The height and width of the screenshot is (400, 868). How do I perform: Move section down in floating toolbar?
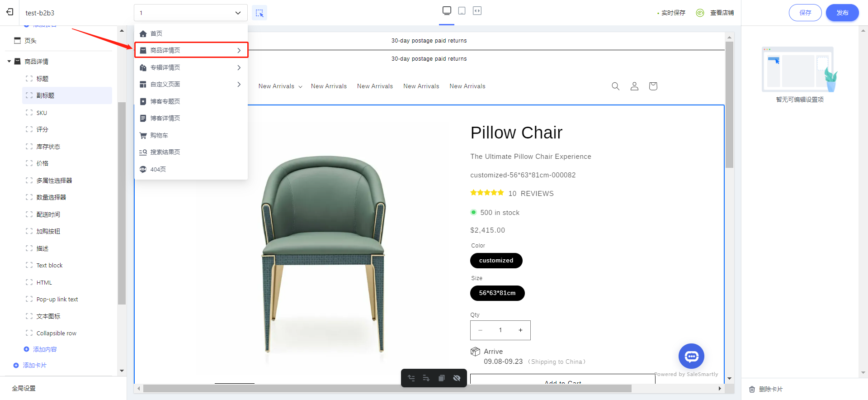click(426, 378)
